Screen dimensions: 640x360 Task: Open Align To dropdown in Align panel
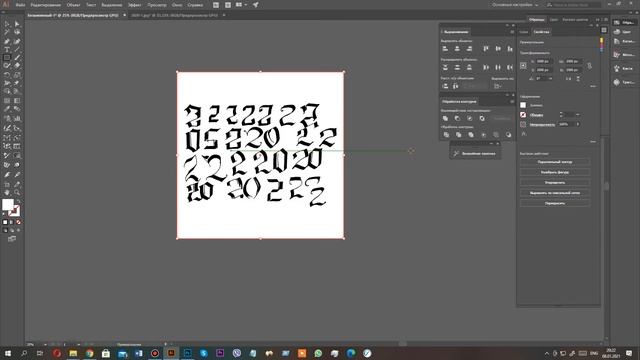pos(498,86)
